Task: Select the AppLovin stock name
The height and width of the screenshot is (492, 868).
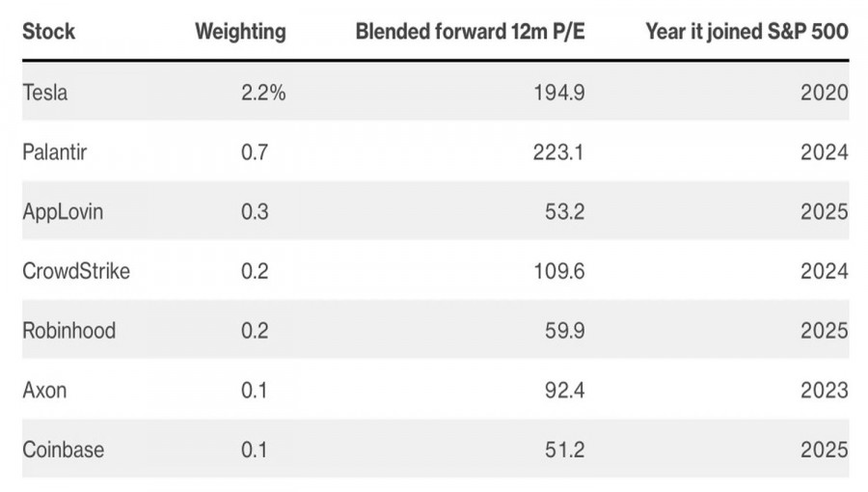Action: pyautogui.click(x=62, y=211)
